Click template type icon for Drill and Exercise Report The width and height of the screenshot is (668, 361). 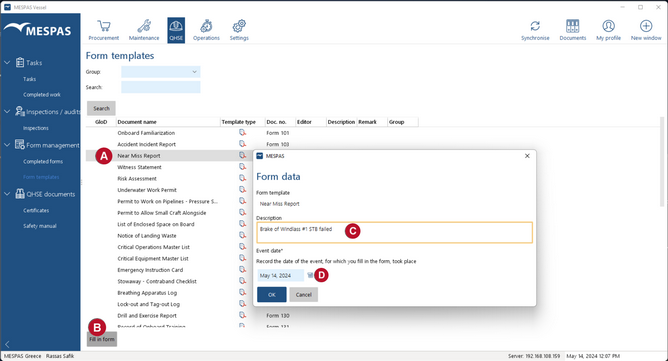[x=242, y=315]
